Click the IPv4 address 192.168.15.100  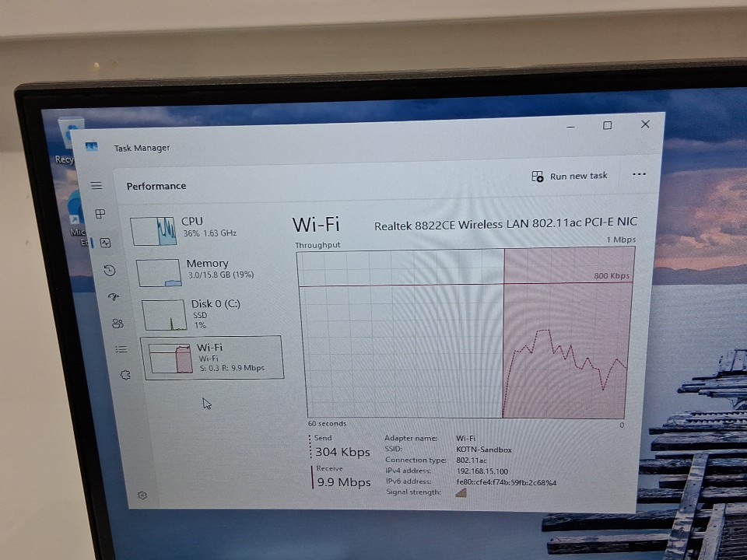point(482,471)
